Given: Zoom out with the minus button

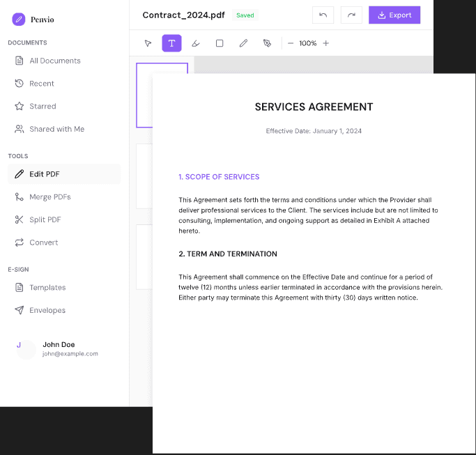Looking at the screenshot, I should pos(291,43).
